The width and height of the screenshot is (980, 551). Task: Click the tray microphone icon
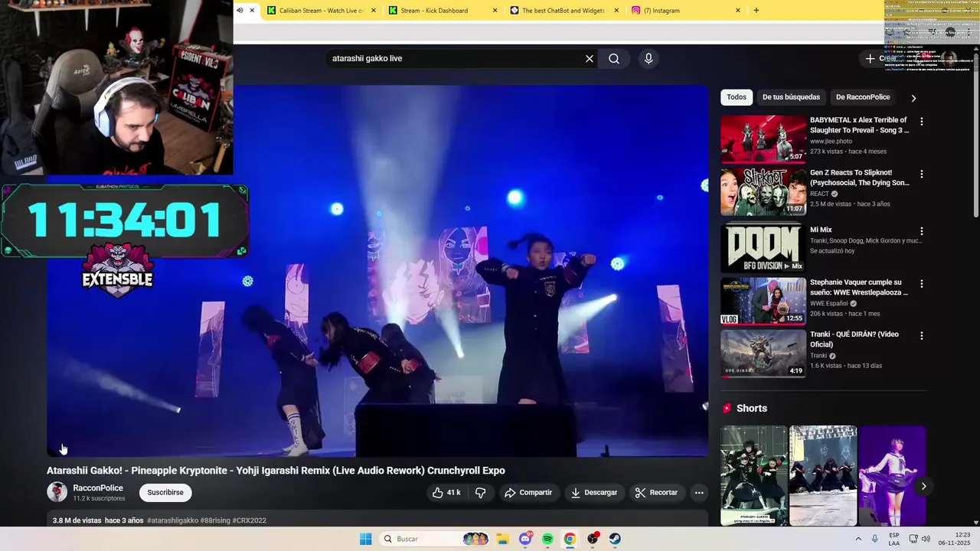click(875, 539)
